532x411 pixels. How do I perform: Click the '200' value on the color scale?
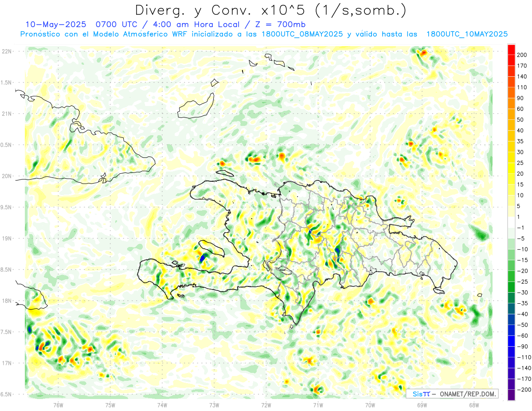pos(522,55)
